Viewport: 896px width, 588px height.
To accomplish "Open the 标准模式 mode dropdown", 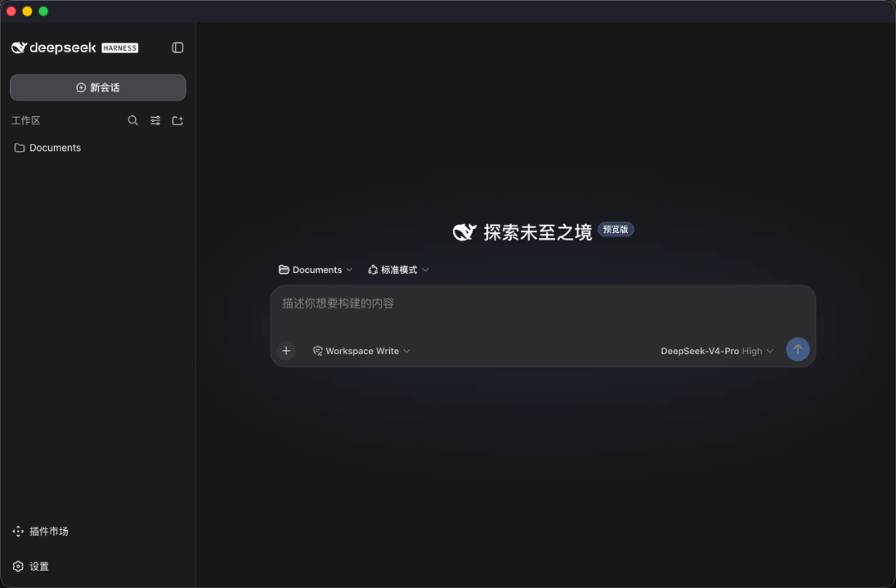I will (398, 270).
